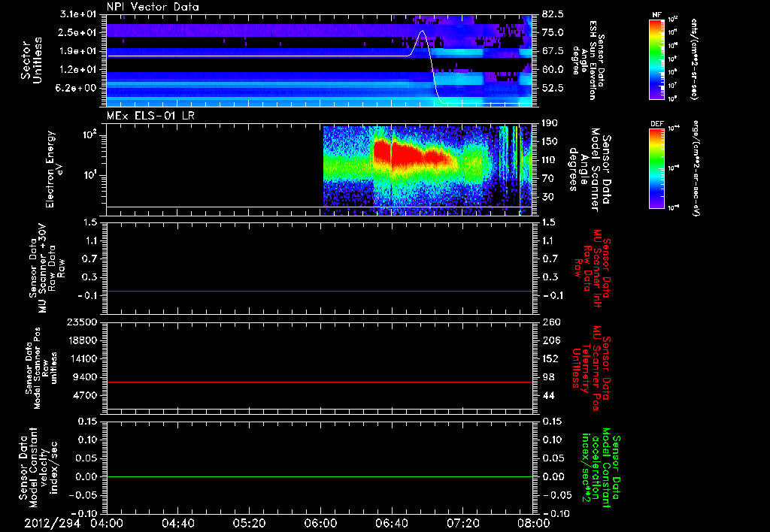Click the 06:40 time tick label
Screen dimensions: 770x532
tap(392, 523)
